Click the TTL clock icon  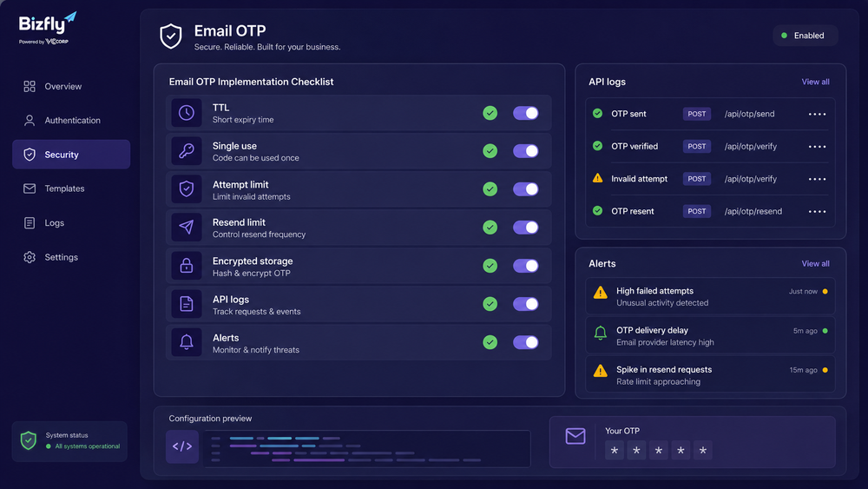click(x=187, y=113)
